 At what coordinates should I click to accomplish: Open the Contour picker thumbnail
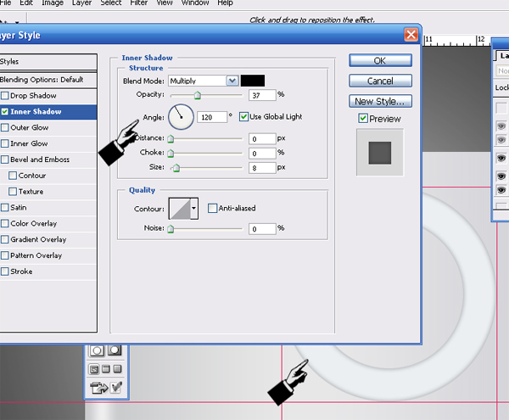(179, 209)
